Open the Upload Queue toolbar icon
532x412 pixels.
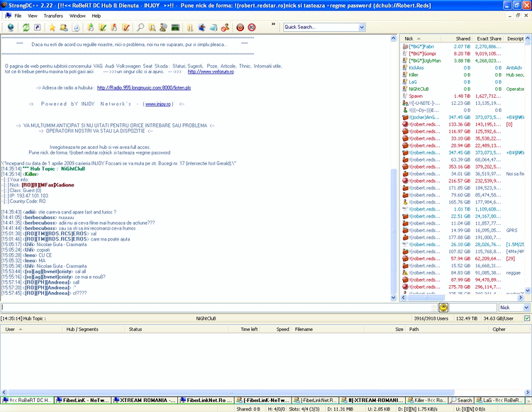click(114, 28)
